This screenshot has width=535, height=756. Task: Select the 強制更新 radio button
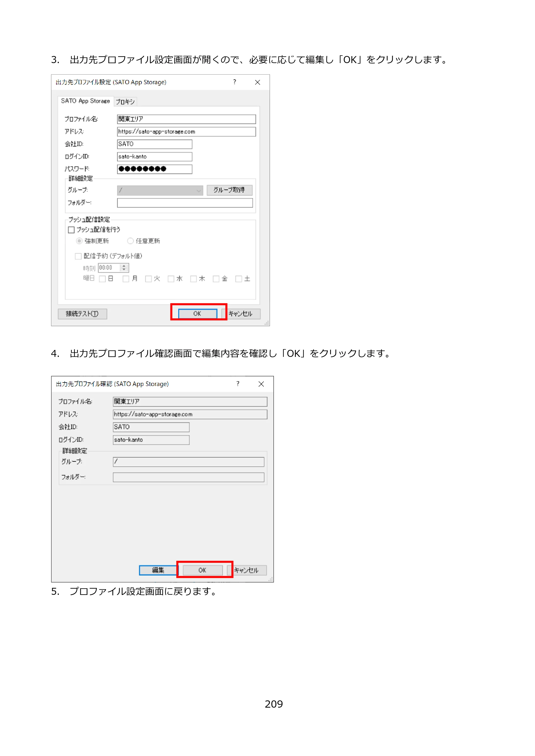pyautogui.click(x=79, y=241)
